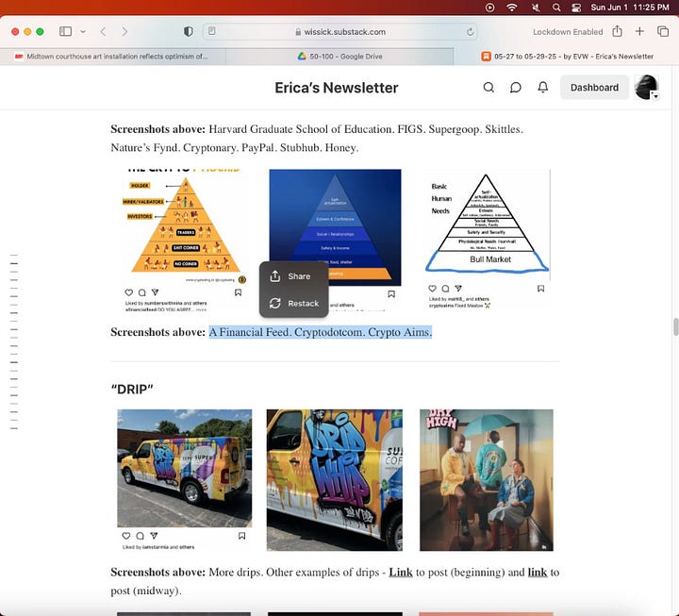This screenshot has height=616, width=679.
Task: Toggle Reader view icon in address bar
Action: tap(212, 31)
